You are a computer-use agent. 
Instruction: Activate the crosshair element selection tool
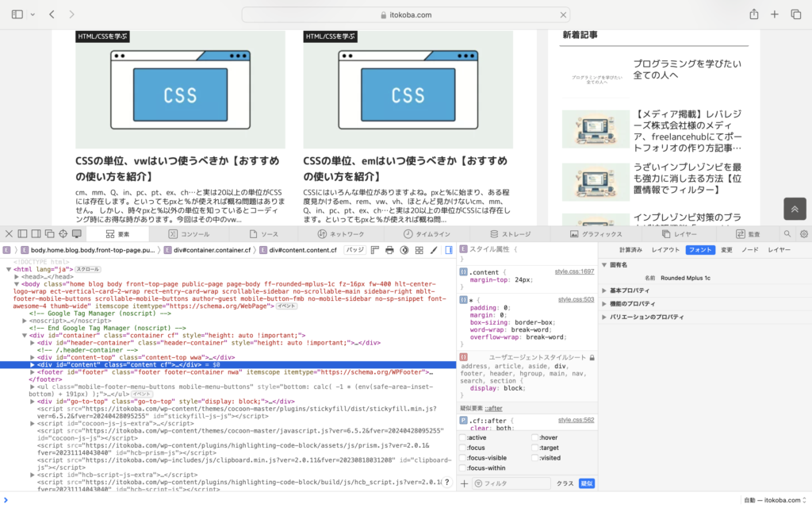(x=63, y=234)
